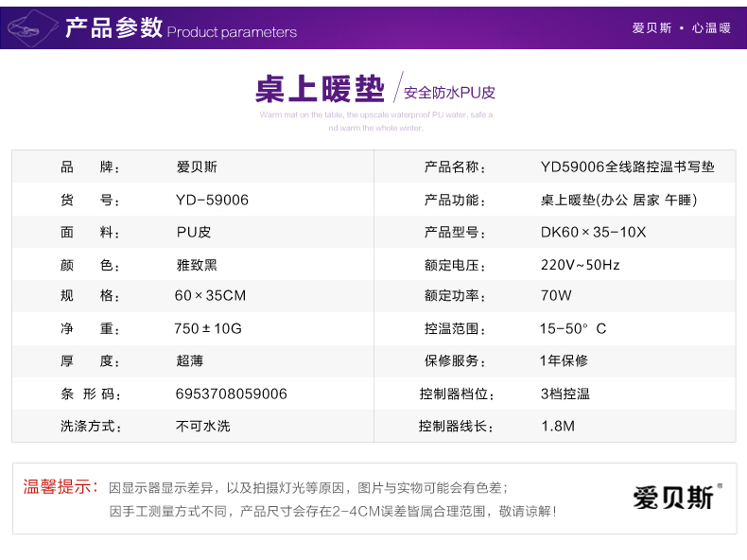The width and height of the screenshot is (747, 560).
Task: Click the red 温馨提示 heading
Action: pyautogui.click(x=61, y=487)
